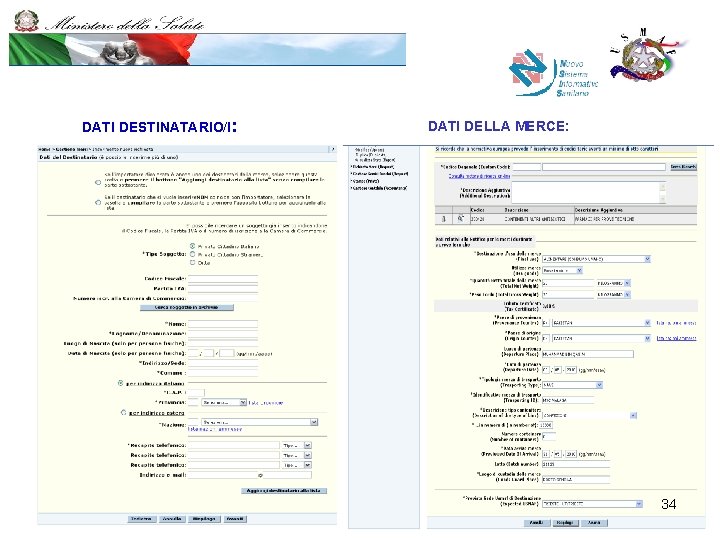Screen dimensions: 720x540
Task: Click the Camera di Commercio number field
Action: tap(223, 298)
